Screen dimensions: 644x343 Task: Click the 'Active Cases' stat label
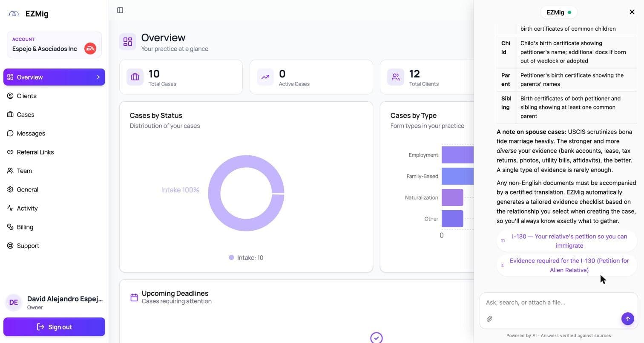pos(294,84)
